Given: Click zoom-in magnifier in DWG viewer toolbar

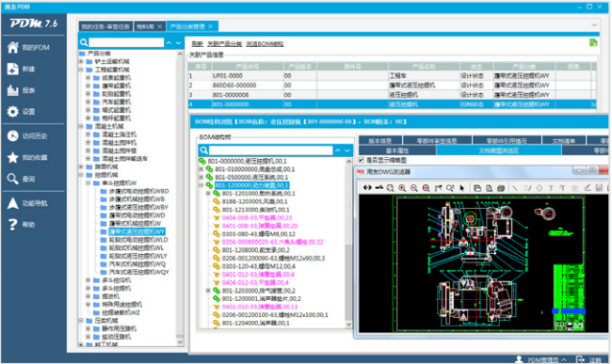Looking at the screenshot, I should point(402,188).
